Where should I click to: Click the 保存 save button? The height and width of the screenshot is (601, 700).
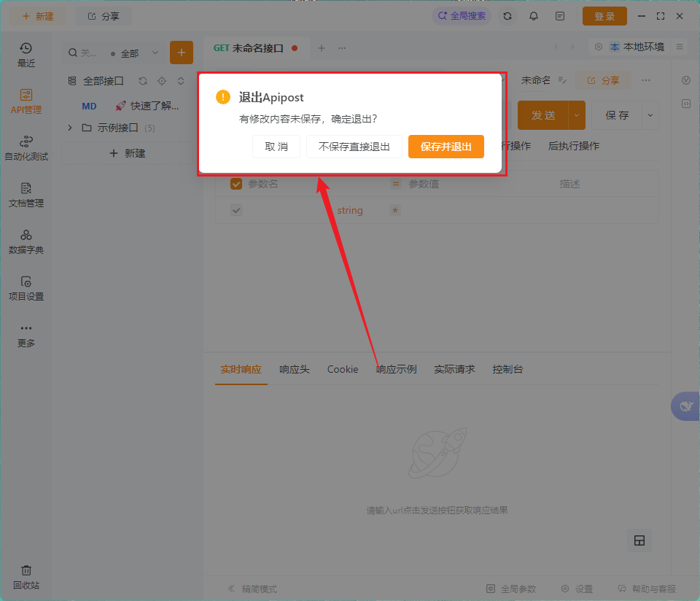coord(617,115)
